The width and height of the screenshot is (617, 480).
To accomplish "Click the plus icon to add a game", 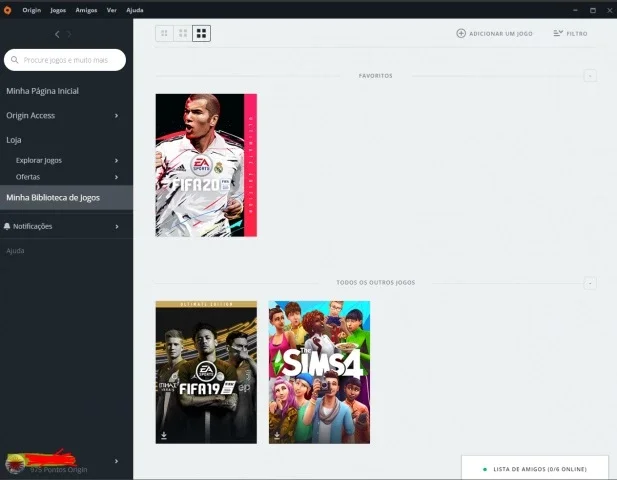I will [x=461, y=33].
